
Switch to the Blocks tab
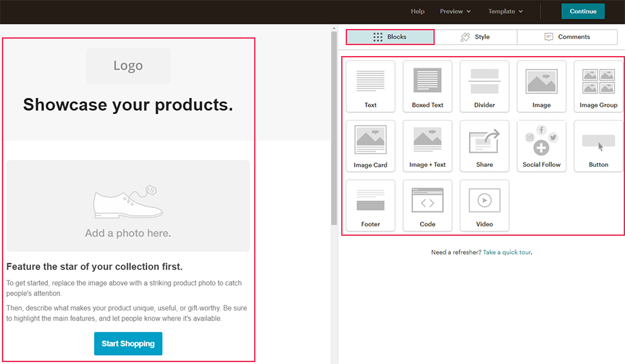click(x=390, y=37)
